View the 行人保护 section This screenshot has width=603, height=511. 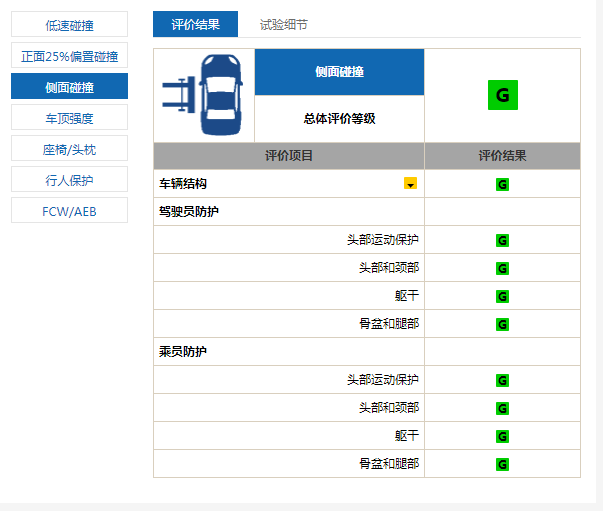(x=69, y=179)
